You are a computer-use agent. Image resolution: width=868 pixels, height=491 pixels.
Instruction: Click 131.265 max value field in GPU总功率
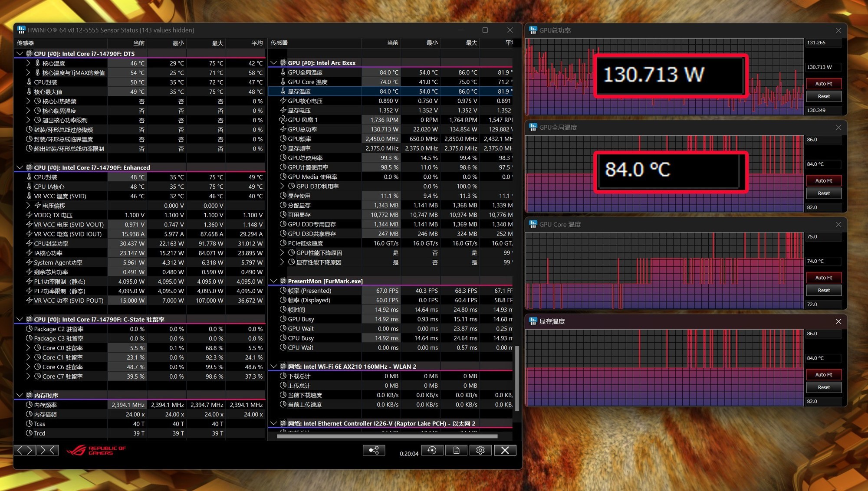tap(823, 43)
